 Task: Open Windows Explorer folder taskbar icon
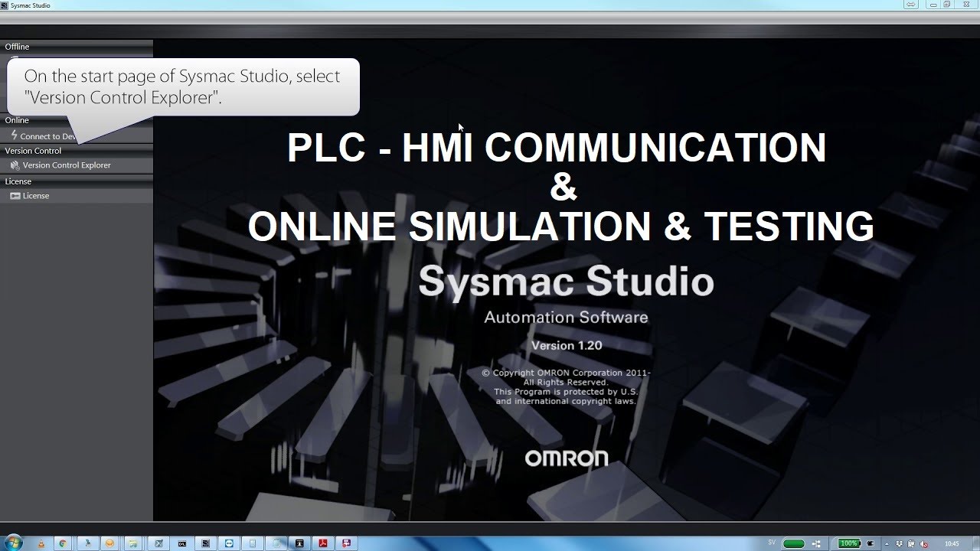pos(133,543)
